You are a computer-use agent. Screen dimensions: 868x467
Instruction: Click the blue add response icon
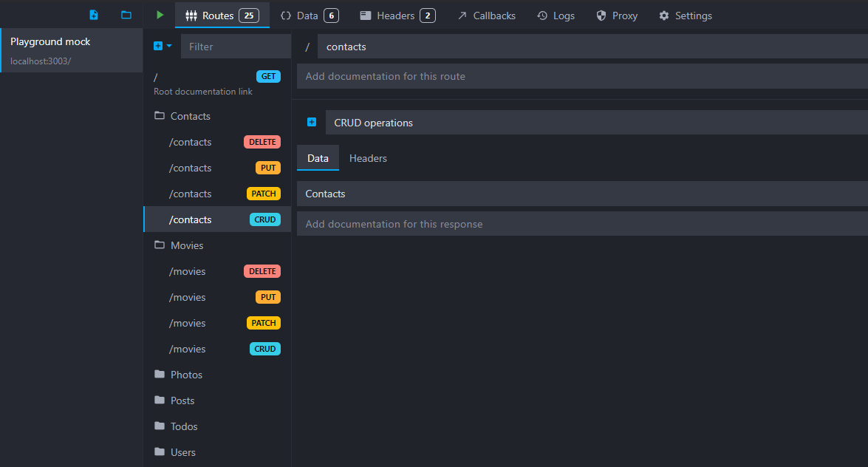(312, 123)
